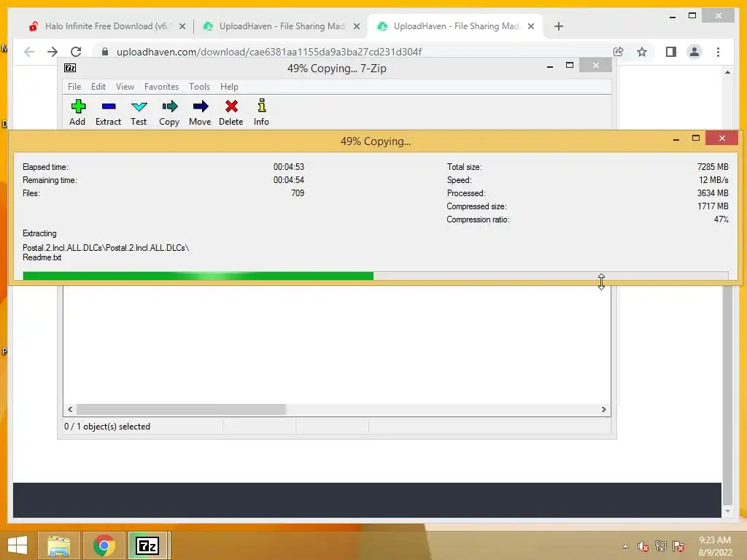
Task: Click the network tray icon
Action: 661,546
